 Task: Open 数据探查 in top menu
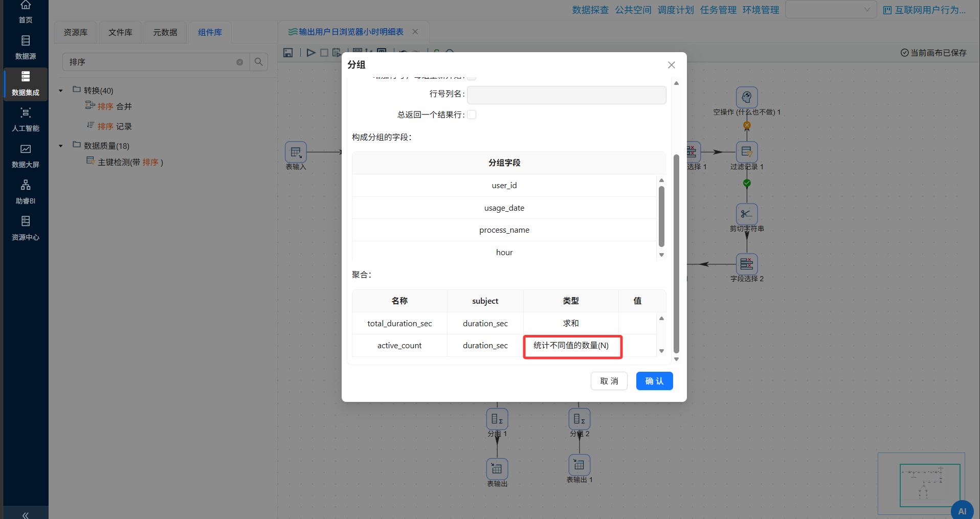(x=590, y=10)
